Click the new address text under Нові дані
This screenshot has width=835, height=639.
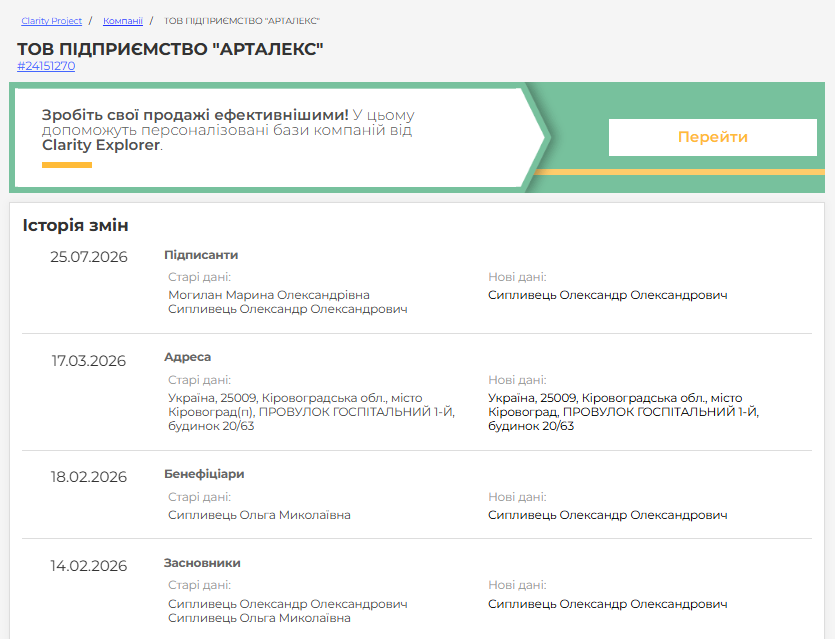[624, 412]
